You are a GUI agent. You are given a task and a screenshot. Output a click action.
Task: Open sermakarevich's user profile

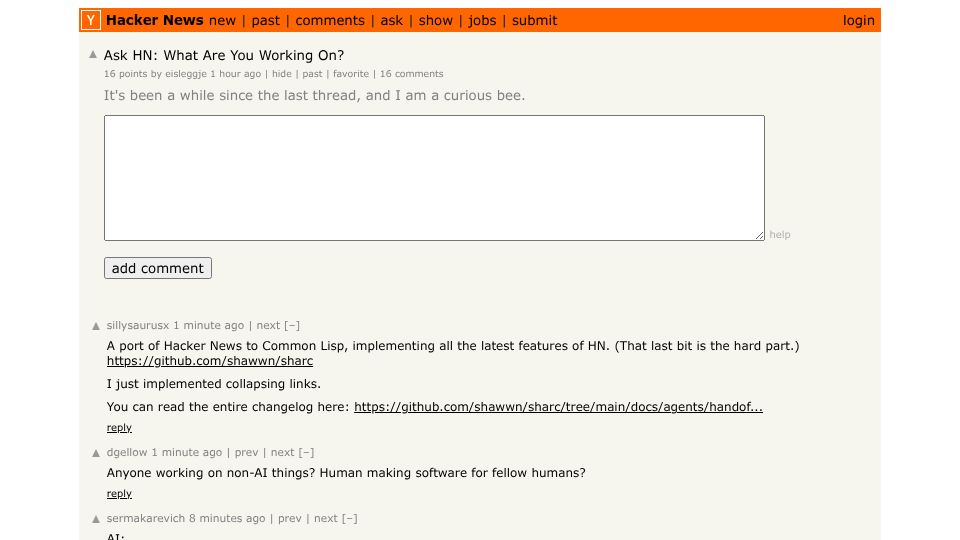(x=146, y=518)
